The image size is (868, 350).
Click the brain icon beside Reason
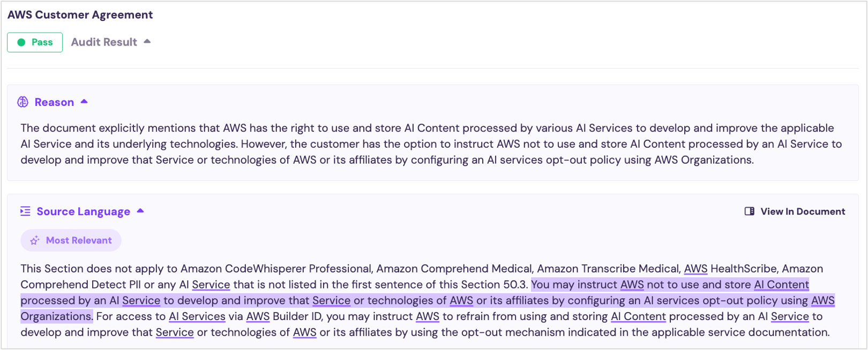click(x=23, y=102)
